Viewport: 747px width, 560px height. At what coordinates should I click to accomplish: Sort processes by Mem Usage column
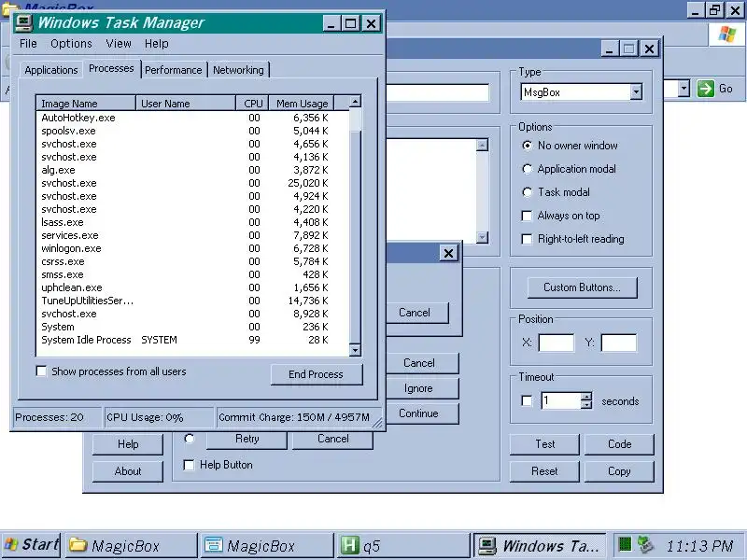tap(302, 104)
